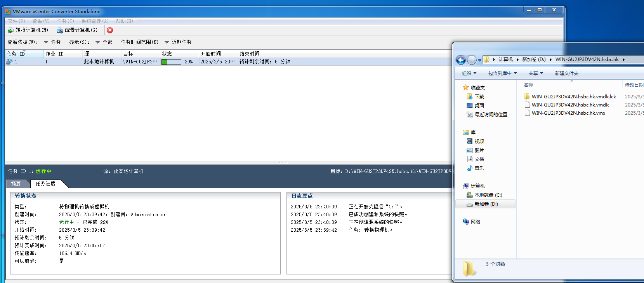Select the hsbc.hk.vmx file icon
644x283 pixels.
point(527,113)
